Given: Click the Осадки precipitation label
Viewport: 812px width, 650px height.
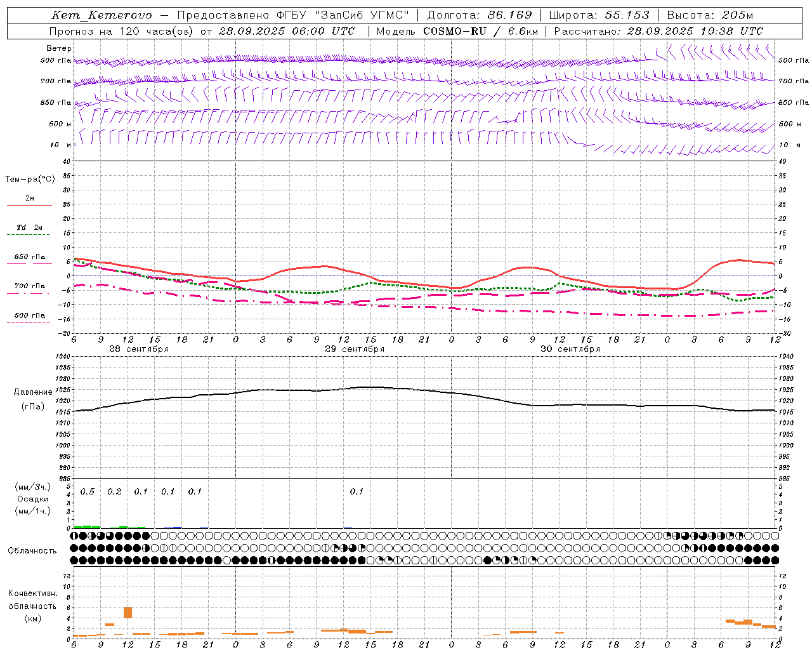Looking at the screenshot, I should tap(33, 499).
